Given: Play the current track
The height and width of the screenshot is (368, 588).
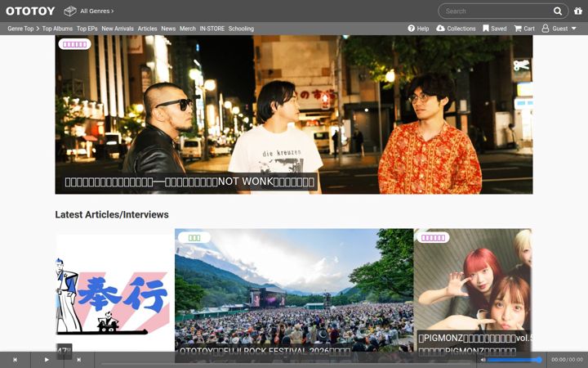Looking at the screenshot, I should coord(47,360).
